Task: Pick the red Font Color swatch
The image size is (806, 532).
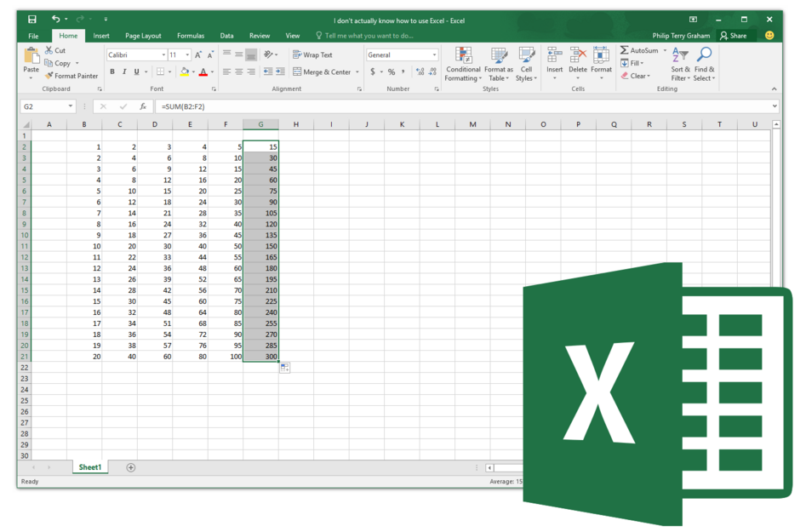Action: [x=201, y=72]
